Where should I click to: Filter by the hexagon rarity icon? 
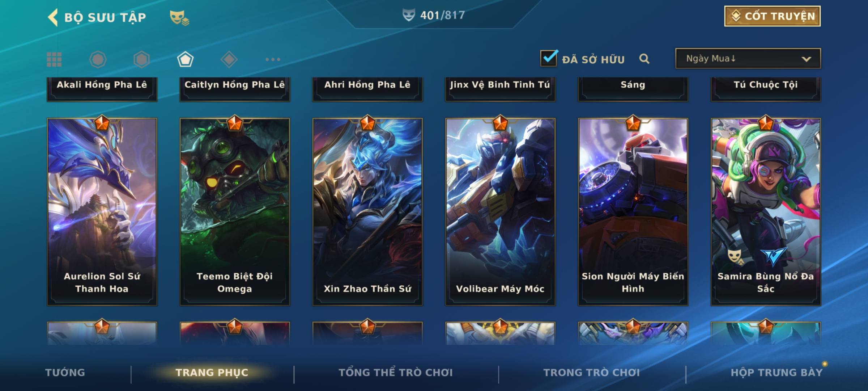(141, 59)
